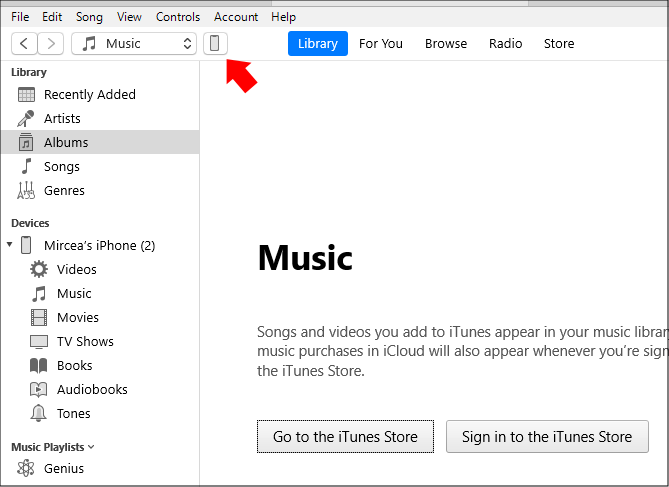Open the File menu

pyautogui.click(x=20, y=17)
